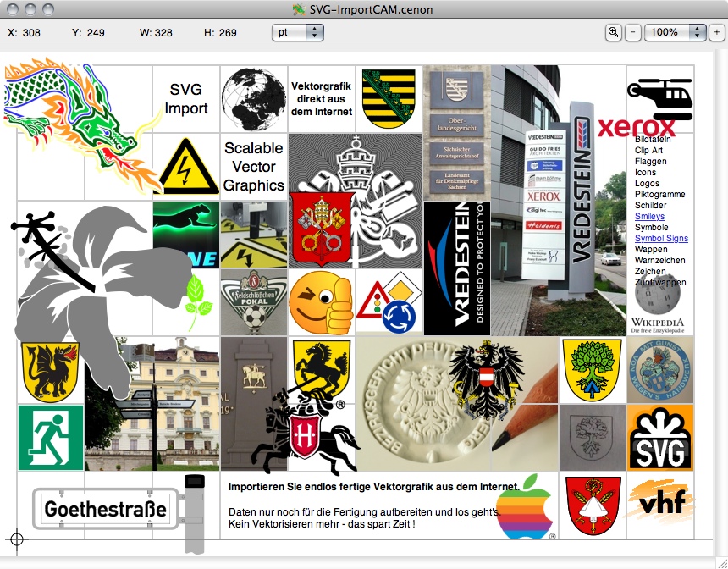
Task: Zoom in with the plus button
Action: click(717, 32)
